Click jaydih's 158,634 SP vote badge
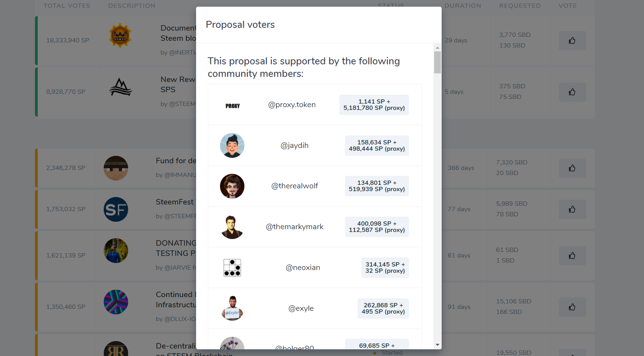Image resolution: width=644 pixels, height=356 pixels. (377, 146)
